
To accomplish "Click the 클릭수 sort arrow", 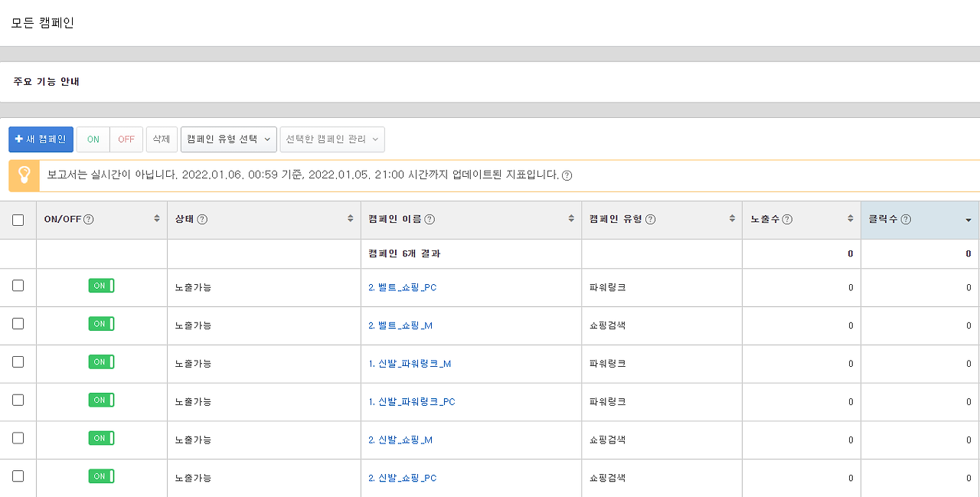I will click(969, 220).
